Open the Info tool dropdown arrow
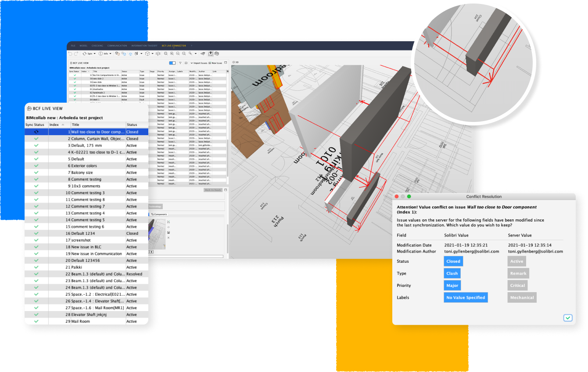588x372 pixels. [x=110, y=54]
